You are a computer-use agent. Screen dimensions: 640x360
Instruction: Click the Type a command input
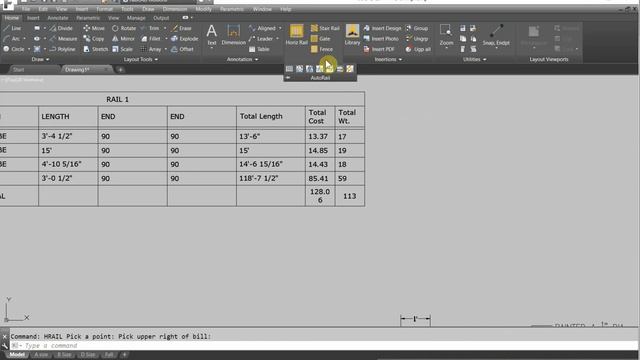pos(322,346)
